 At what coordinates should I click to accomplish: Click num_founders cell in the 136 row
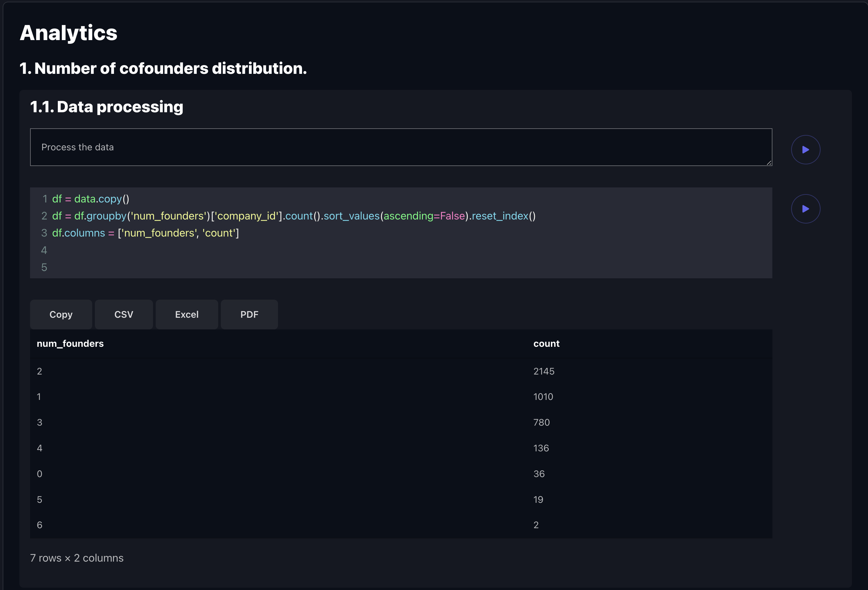point(39,448)
